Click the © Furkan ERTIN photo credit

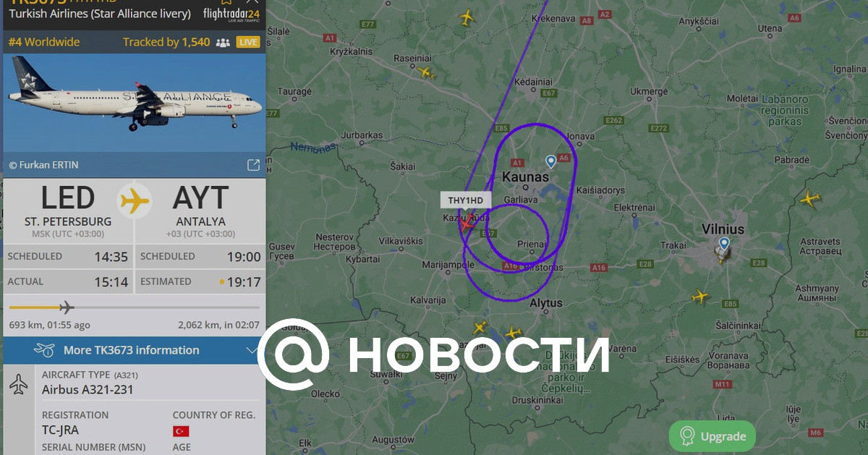pyautogui.click(x=43, y=165)
